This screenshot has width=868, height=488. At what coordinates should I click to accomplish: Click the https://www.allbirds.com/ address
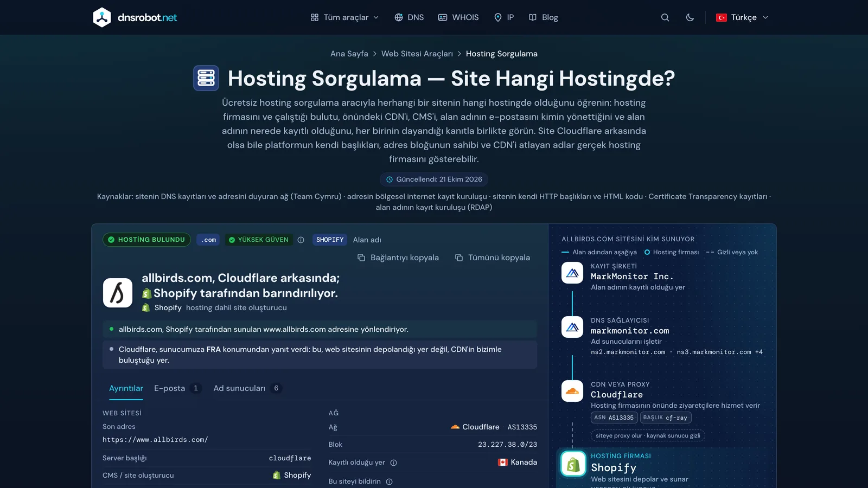155,440
